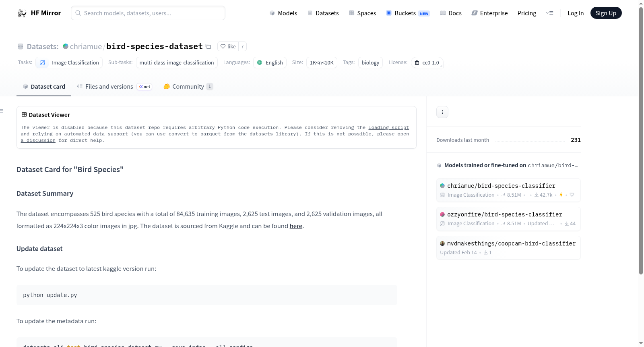Viewport: 644px width, 347px height.
Task: Select the Image Classification task tag
Action: [69, 62]
